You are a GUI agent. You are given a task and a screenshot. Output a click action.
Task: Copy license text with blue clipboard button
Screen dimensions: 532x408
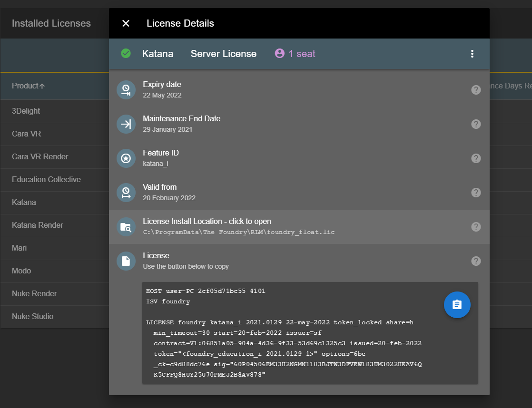[x=457, y=305]
